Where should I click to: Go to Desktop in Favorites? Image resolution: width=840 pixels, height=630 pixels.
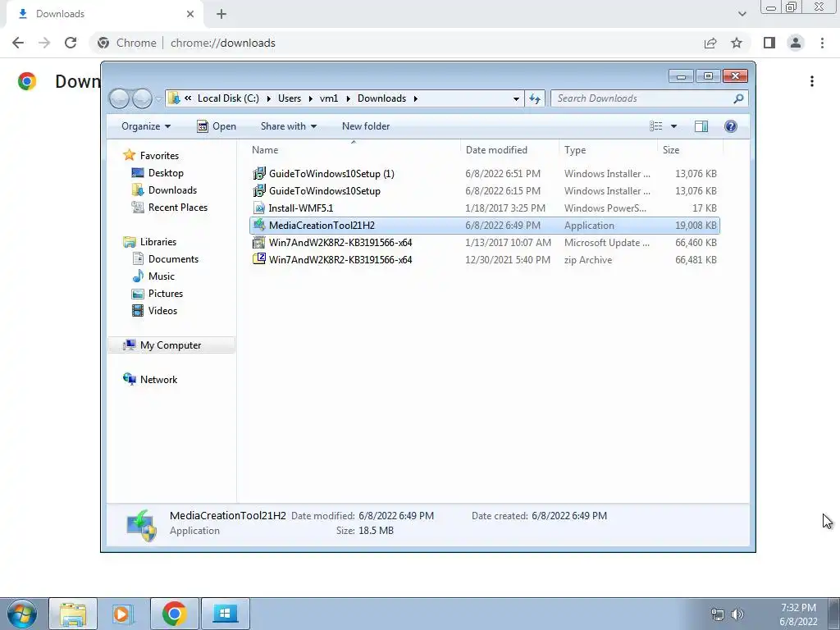point(166,173)
